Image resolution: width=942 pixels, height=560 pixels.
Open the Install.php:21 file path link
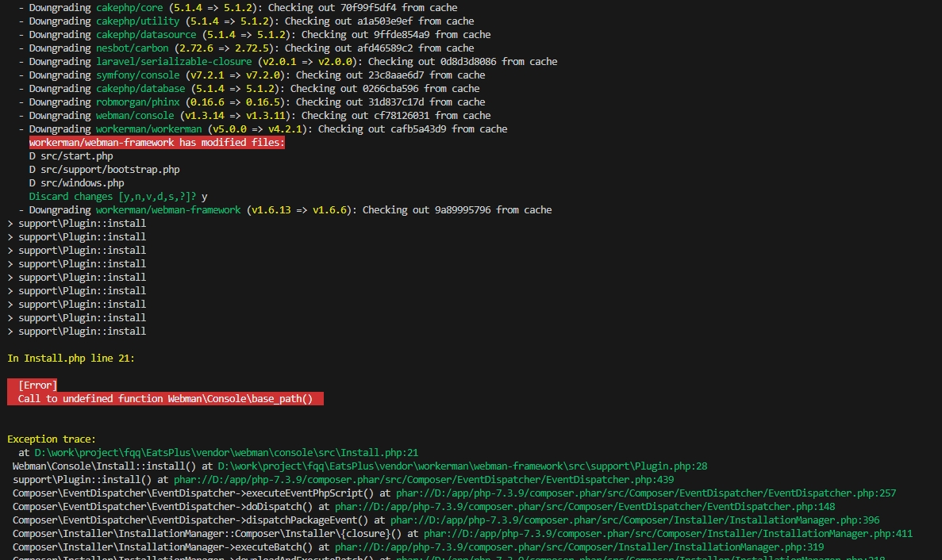click(x=226, y=453)
